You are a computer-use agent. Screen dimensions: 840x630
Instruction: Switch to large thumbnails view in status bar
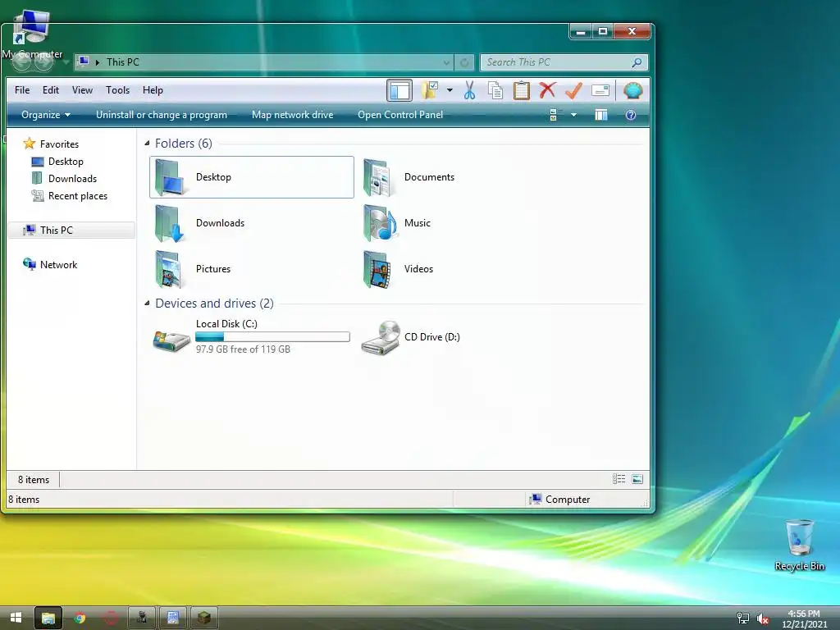(x=637, y=479)
